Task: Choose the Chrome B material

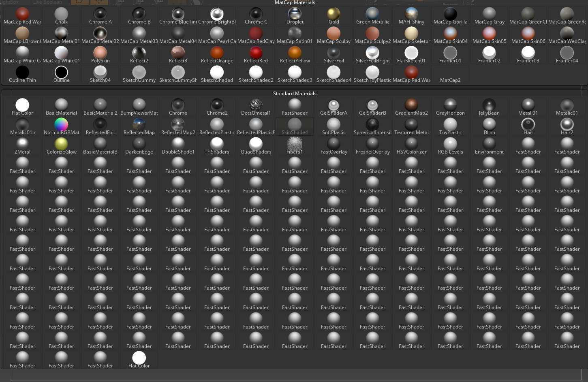Action: (x=139, y=16)
